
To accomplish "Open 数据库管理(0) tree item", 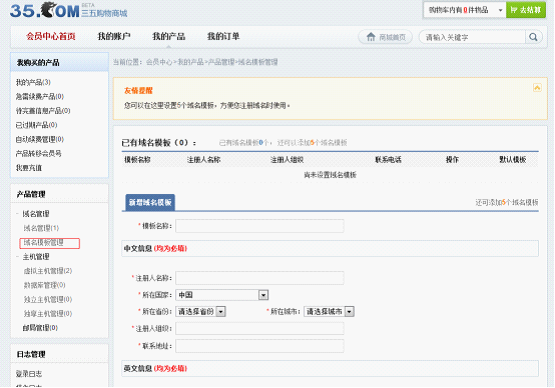I will [44, 285].
